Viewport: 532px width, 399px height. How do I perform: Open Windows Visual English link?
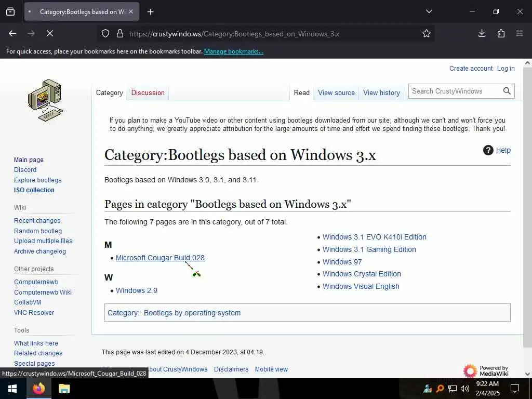point(361,286)
